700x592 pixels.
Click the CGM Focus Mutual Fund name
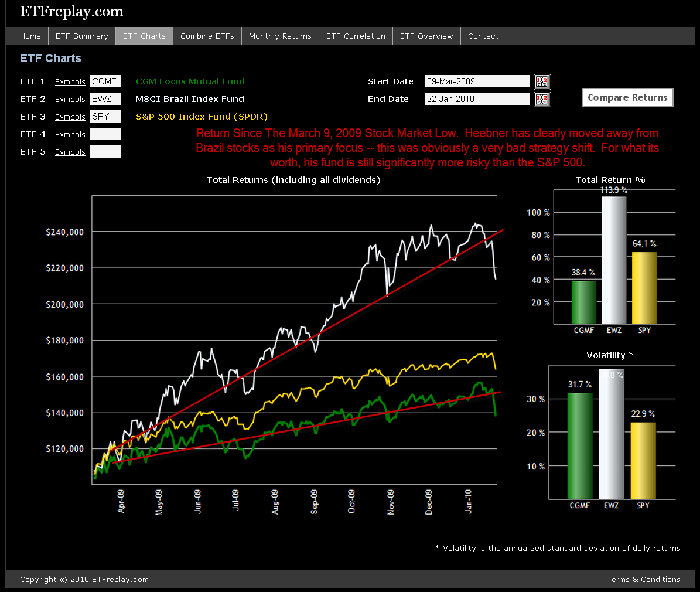pyautogui.click(x=190, y=81)
